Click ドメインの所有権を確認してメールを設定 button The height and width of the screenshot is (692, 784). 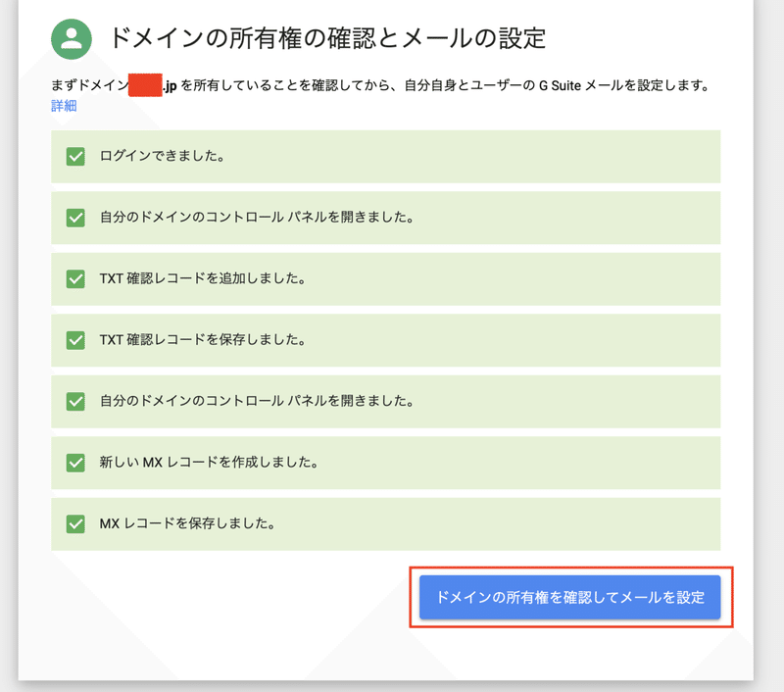click(571, 597)
